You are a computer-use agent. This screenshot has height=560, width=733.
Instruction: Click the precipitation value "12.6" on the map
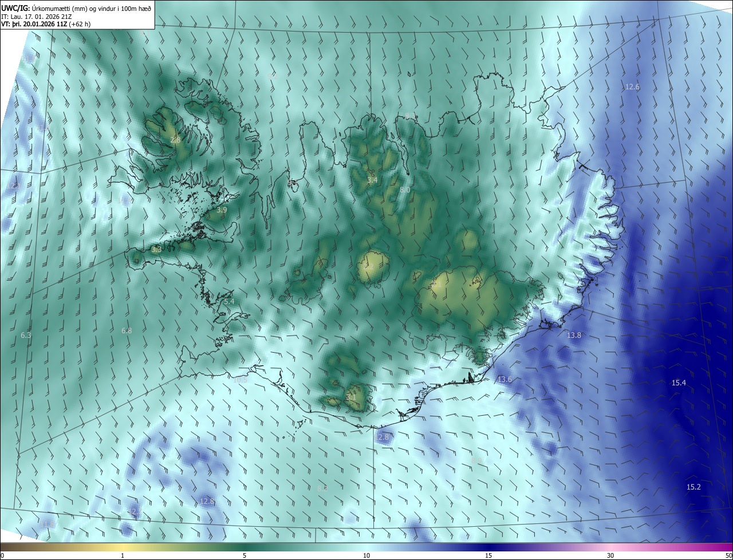tap(632, 87)
